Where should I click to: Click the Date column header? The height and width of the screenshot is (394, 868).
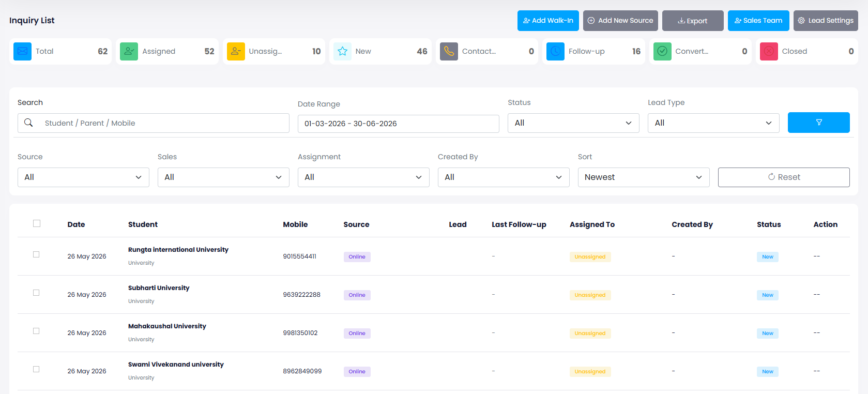(x=76, y=224)
